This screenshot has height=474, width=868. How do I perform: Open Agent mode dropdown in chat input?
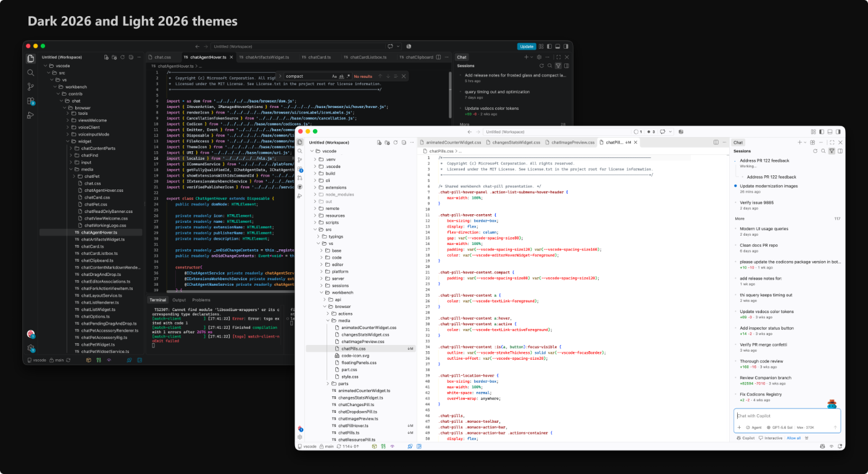tap(754, 427)
